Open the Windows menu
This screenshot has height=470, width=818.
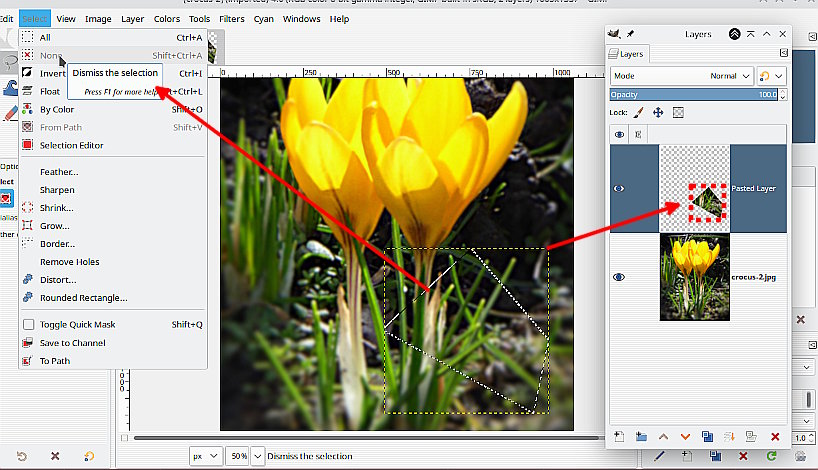point(302,19)
